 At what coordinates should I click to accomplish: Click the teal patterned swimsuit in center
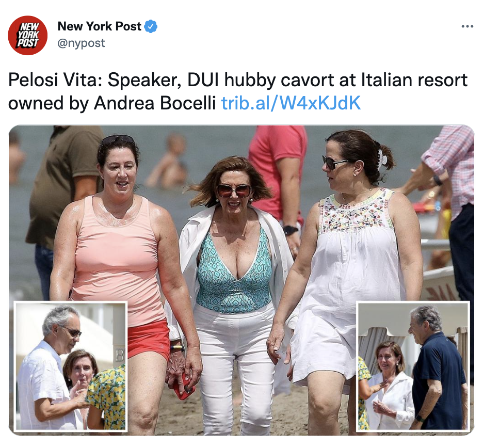(x=234, y=271)
